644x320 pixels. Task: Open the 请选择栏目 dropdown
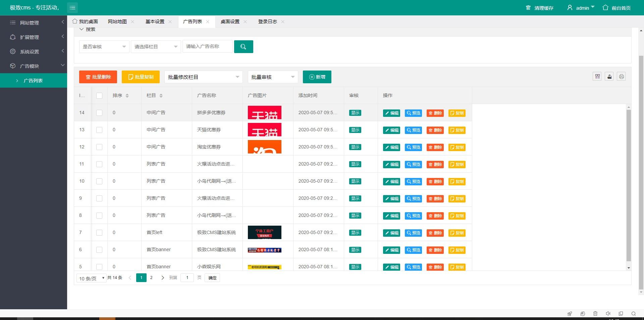(x=156, y=47)
